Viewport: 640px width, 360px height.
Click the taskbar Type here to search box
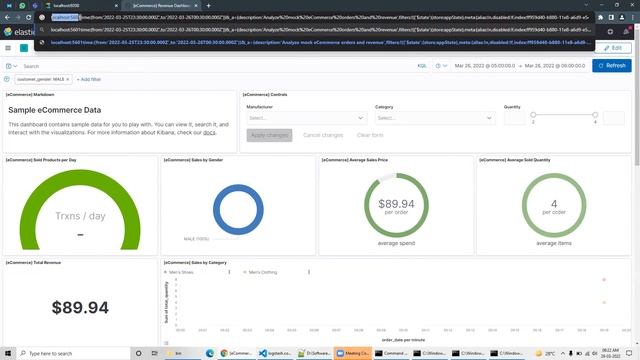(x=73, y=353)
